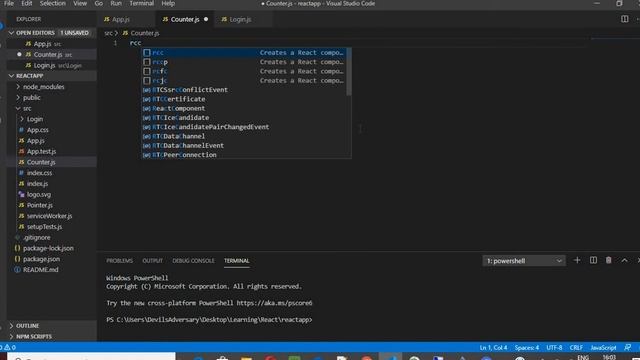This screenshot has height=360, width=640.
Task: Switch to the Debug Console tab
Action: [193, 261]
